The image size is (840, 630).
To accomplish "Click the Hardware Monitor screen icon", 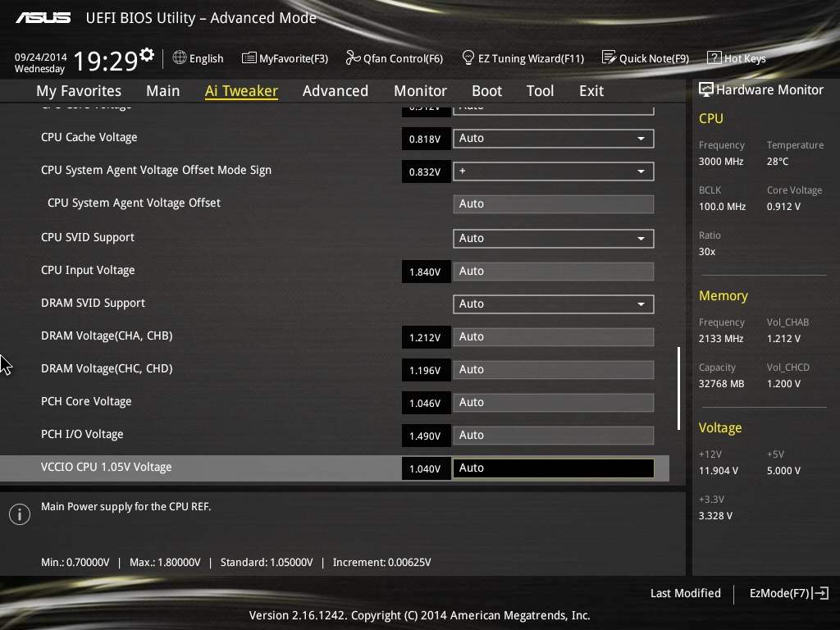I will 706,89.
